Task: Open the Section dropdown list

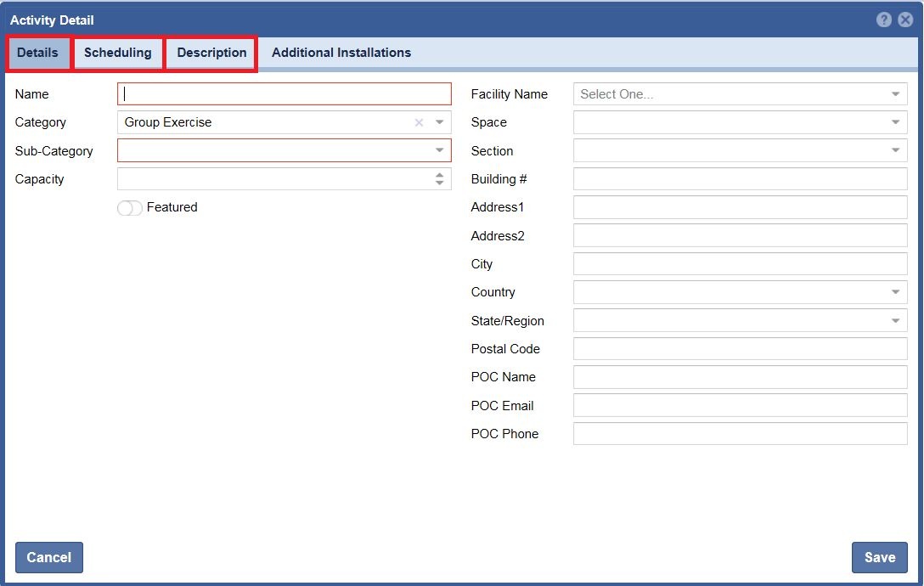Action: point(895,150)
